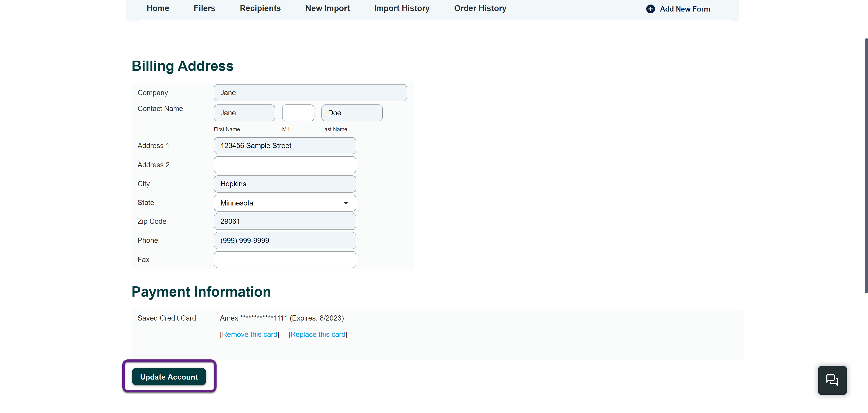Click the Address 2 field
Screen dimensions: 868x413
click(285, 165)
